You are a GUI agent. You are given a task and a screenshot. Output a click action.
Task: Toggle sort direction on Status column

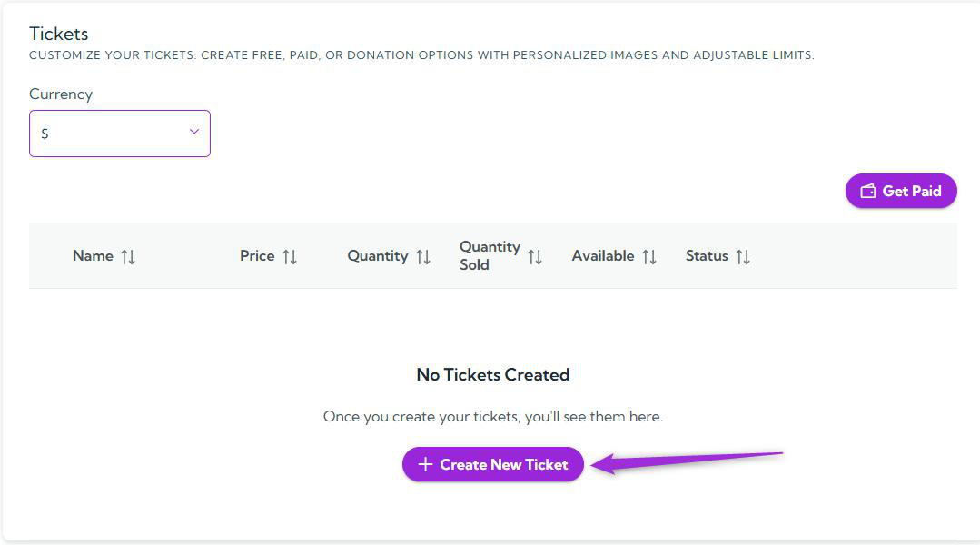pos(746,256)
